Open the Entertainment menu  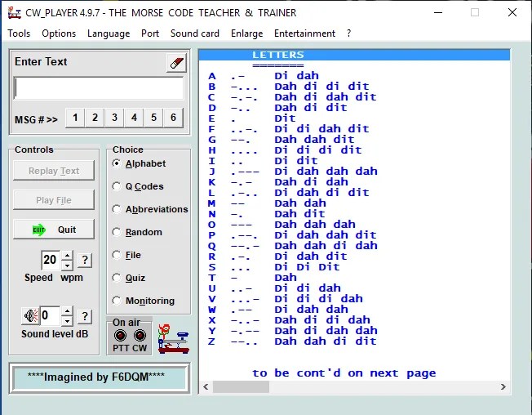tap(304, 33)
